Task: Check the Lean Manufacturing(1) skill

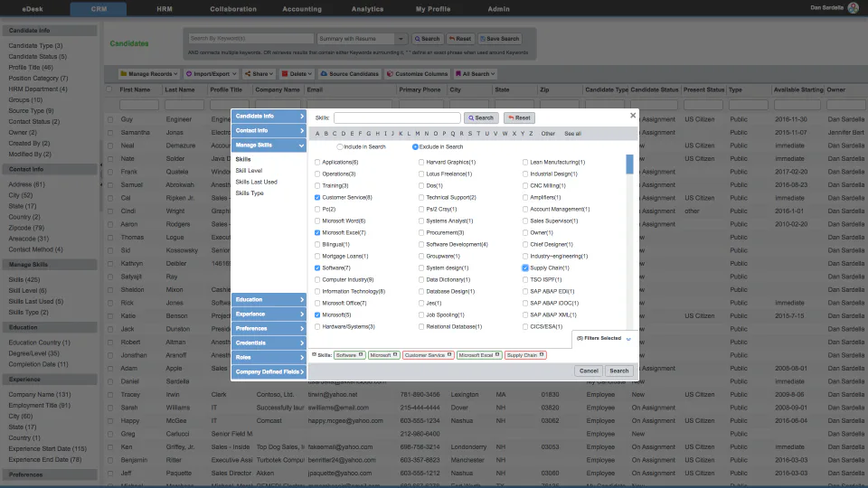Action: point(525,162)
